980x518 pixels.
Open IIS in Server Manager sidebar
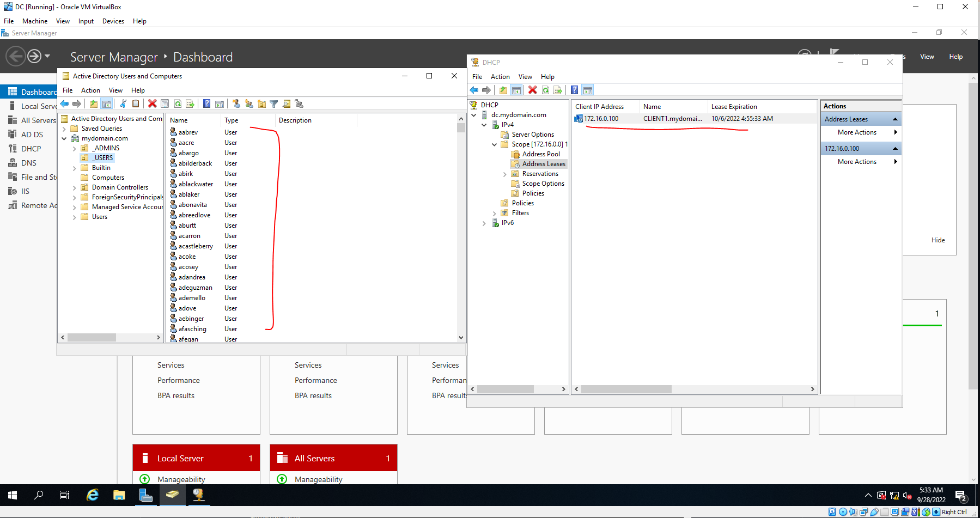[x=25, y=191]
